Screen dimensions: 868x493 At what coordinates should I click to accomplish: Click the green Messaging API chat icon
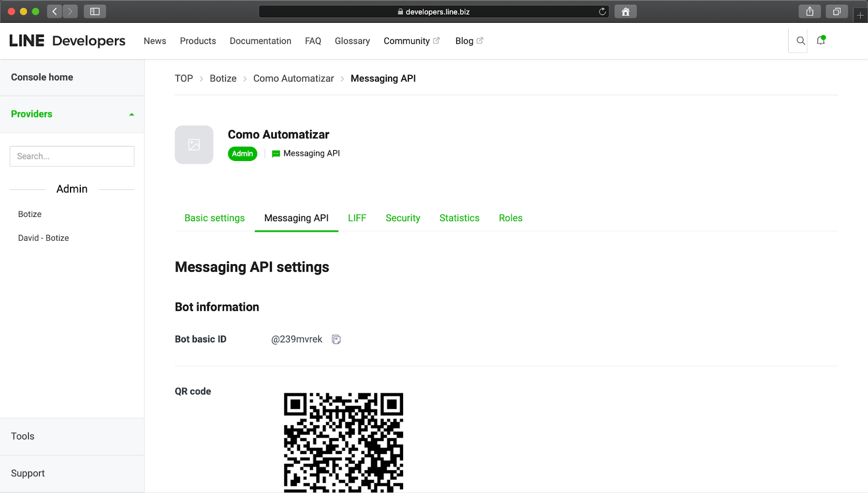276,154
